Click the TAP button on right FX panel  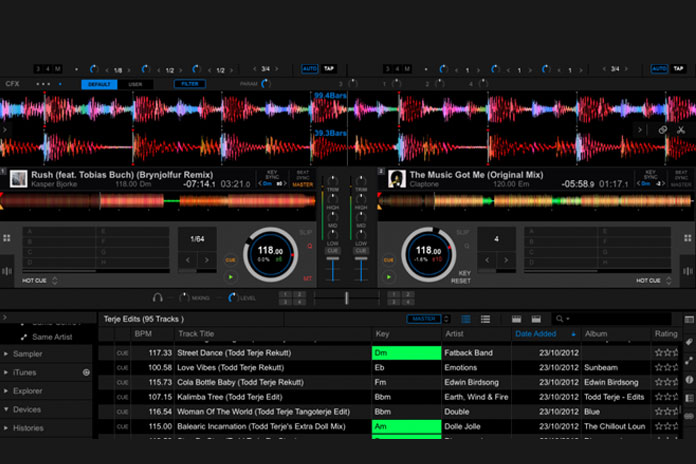[677, 69]
